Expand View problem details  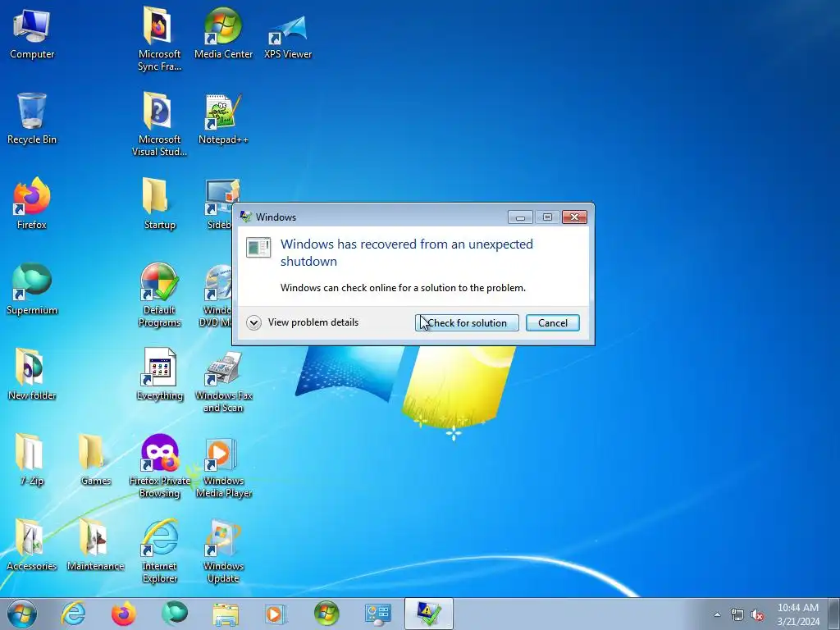[303, 322]
